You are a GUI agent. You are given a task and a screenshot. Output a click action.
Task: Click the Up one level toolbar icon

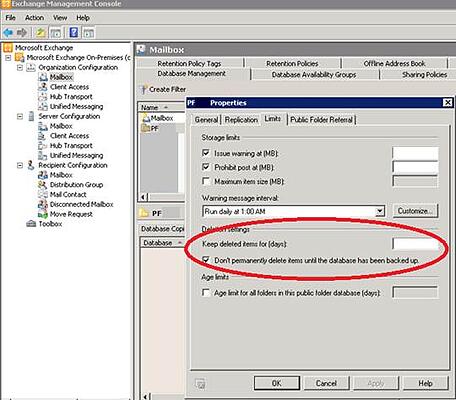pyautogui.click(x=41, y=32)
